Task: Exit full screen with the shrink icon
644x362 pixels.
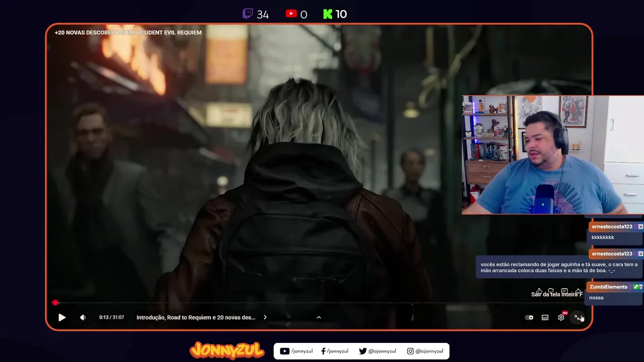Action: tap(578, 317)
